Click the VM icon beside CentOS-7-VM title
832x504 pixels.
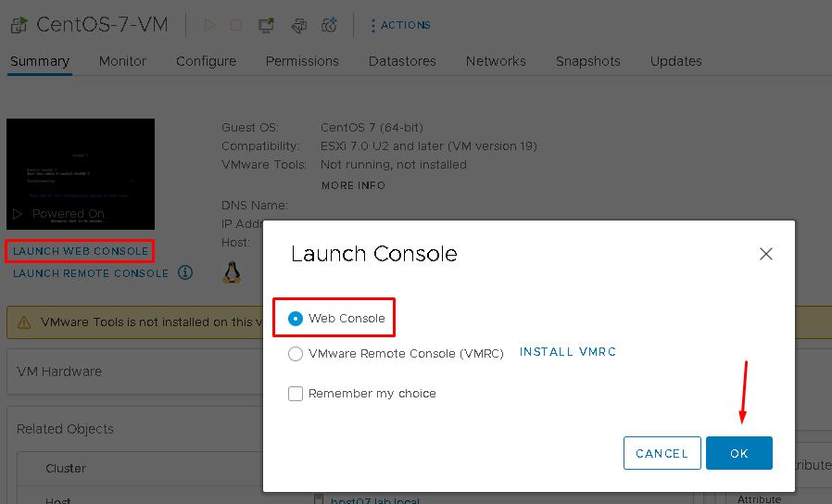pos(19,25)
